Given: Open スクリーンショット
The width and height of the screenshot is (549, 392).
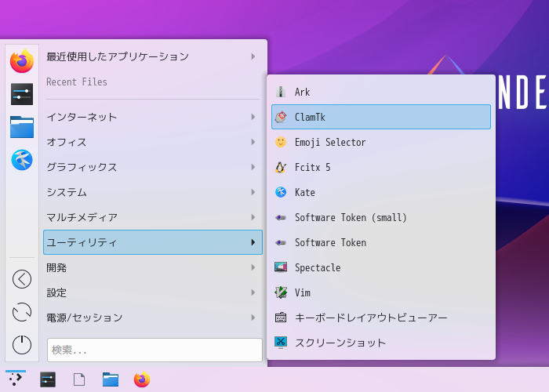Looking at the screenshot, I should (x=381, y=343).
